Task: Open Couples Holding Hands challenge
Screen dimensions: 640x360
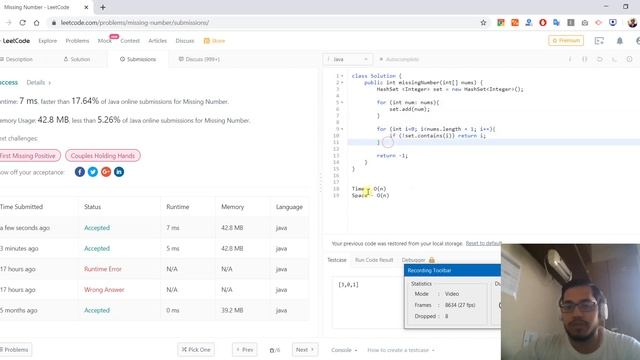Action: pos(103,156)
